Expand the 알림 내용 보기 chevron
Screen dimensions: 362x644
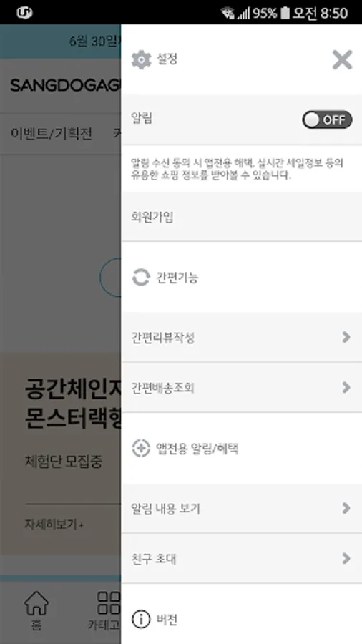point(346,509)
